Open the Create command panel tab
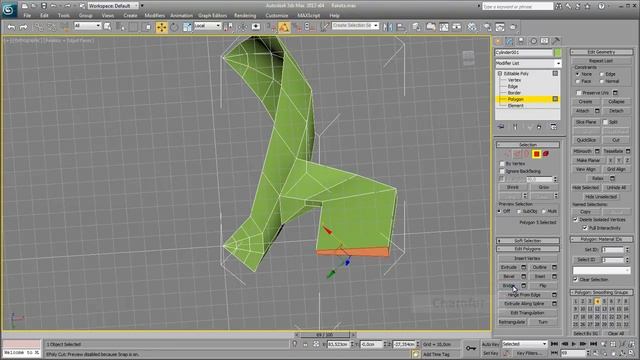The width and height of the screenshot is (640, 360). pos(498,41)
